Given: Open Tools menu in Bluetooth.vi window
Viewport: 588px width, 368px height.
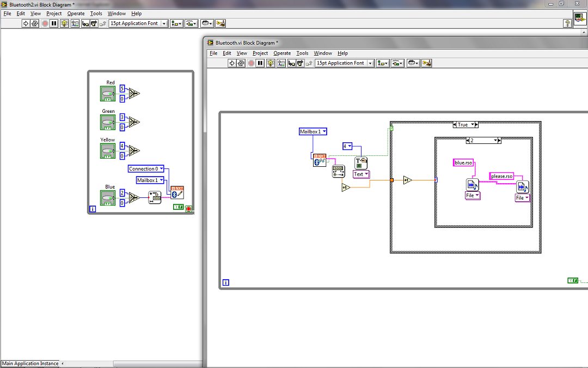Looking at the screenshot, I should click(302, 53).
